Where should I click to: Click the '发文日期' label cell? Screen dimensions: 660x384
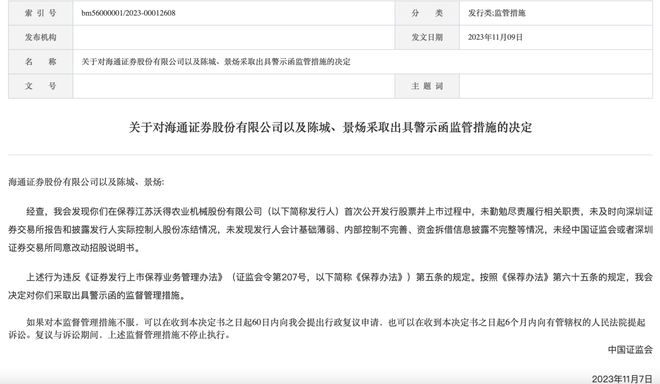coord(427,37)
